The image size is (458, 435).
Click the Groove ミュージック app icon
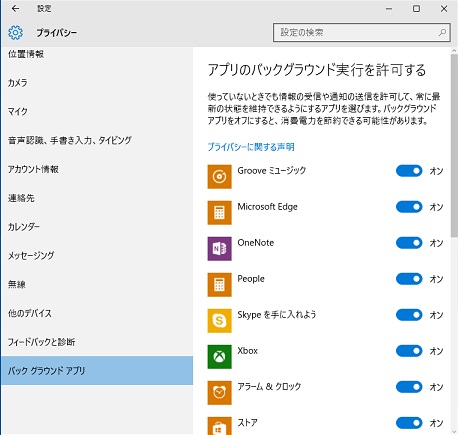(x=219, y=177)
